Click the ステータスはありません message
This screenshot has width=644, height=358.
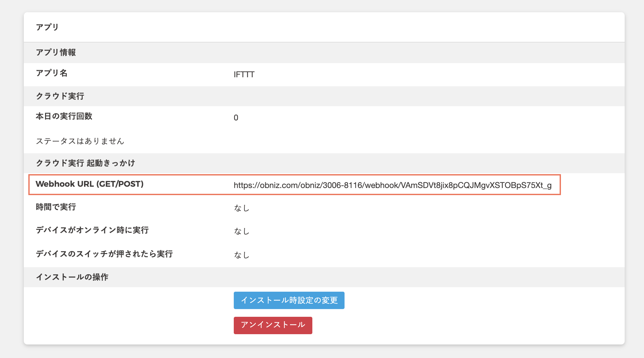80,141
